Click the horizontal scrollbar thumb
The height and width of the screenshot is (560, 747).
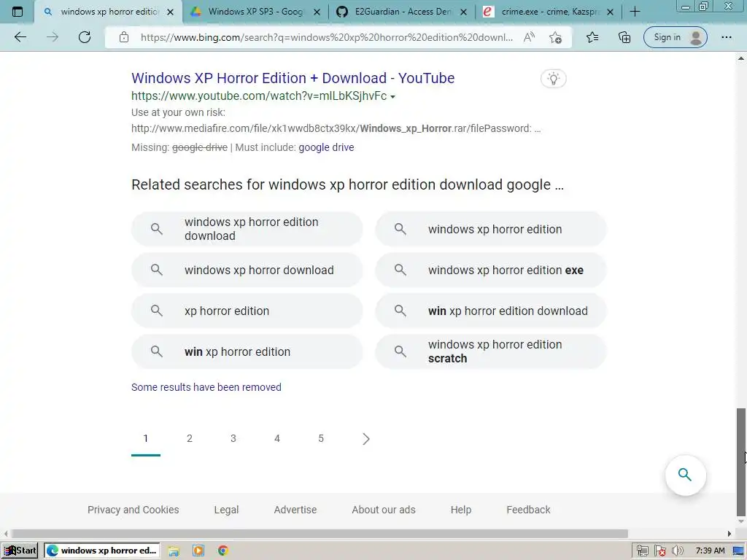tap(320, 534)
